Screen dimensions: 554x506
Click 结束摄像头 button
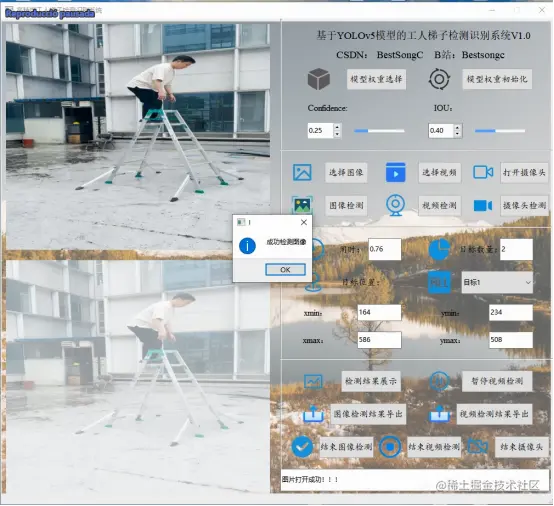[521, 447]
